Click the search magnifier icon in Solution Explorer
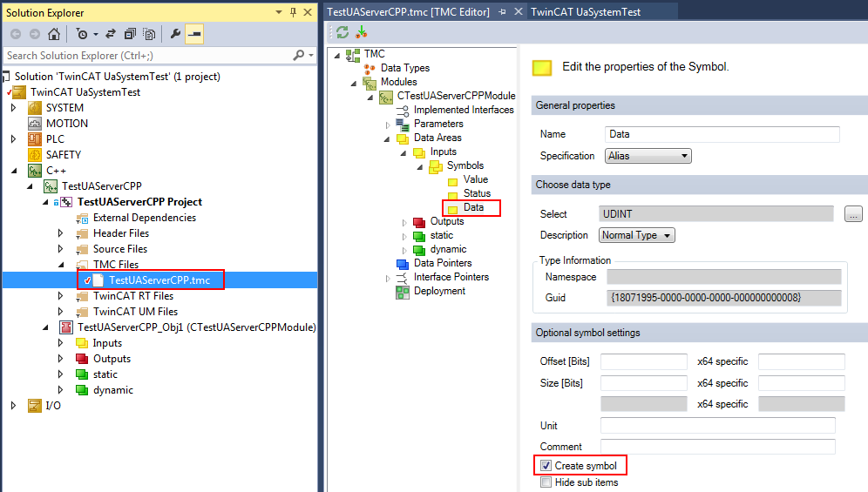 point(299,56)
